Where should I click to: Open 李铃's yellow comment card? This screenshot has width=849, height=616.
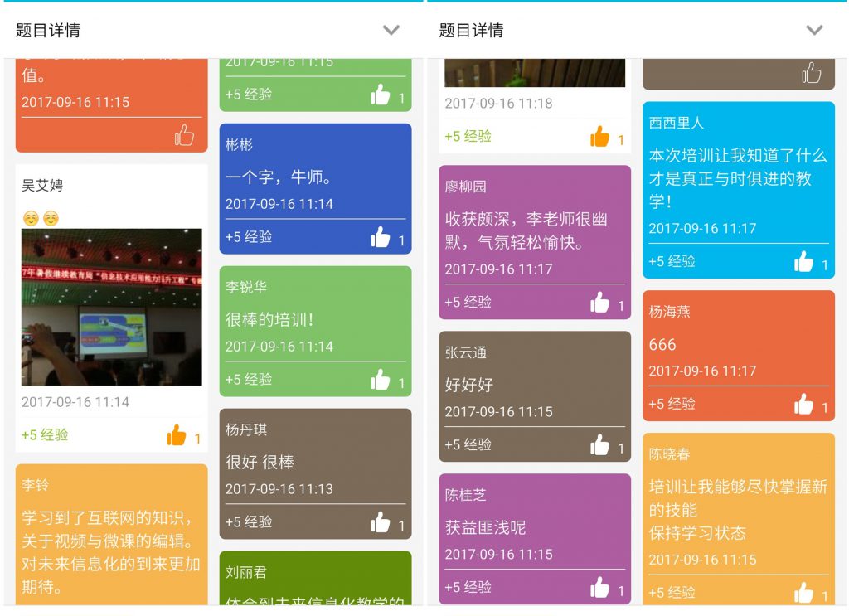coord(111,539)
